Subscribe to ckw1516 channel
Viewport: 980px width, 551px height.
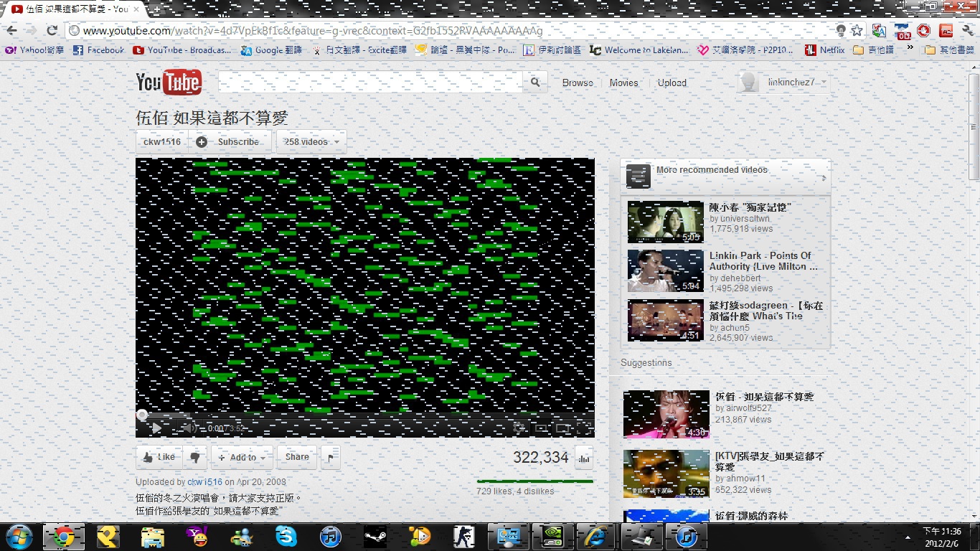click(x=230, y=142)
